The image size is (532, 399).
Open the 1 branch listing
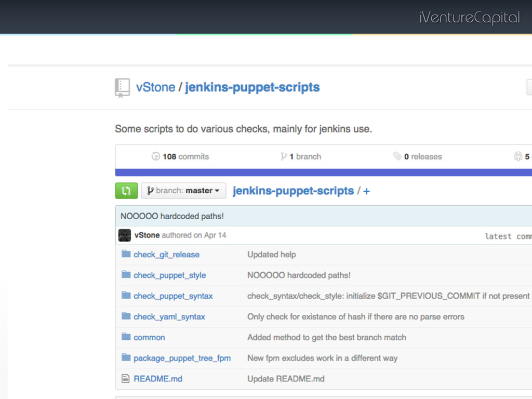(305, 156)
